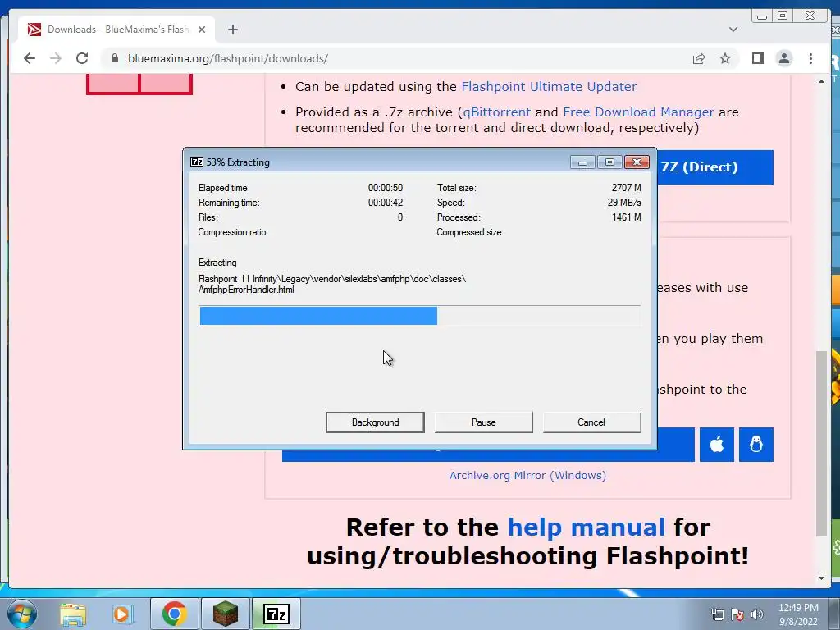Click the elapsed time value 00:00:50
This screenshot has height=630, width=840.
point(386,188)
